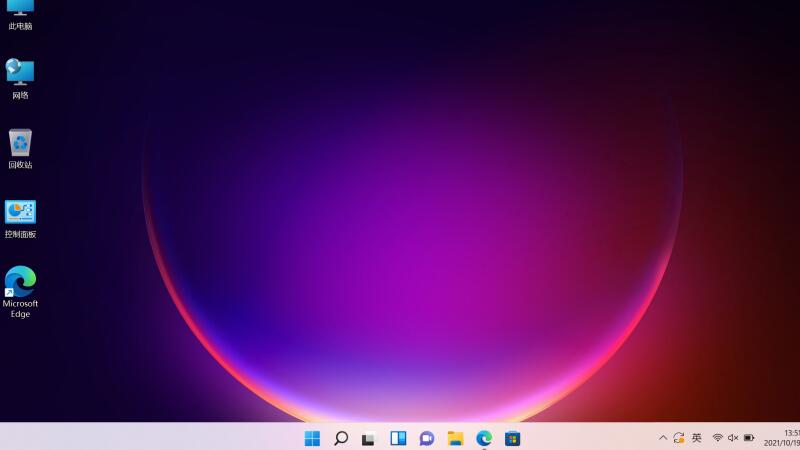800x450 pixels.
Task: Open Microsoft Store from the taskbar
Action: pos(512,438)
